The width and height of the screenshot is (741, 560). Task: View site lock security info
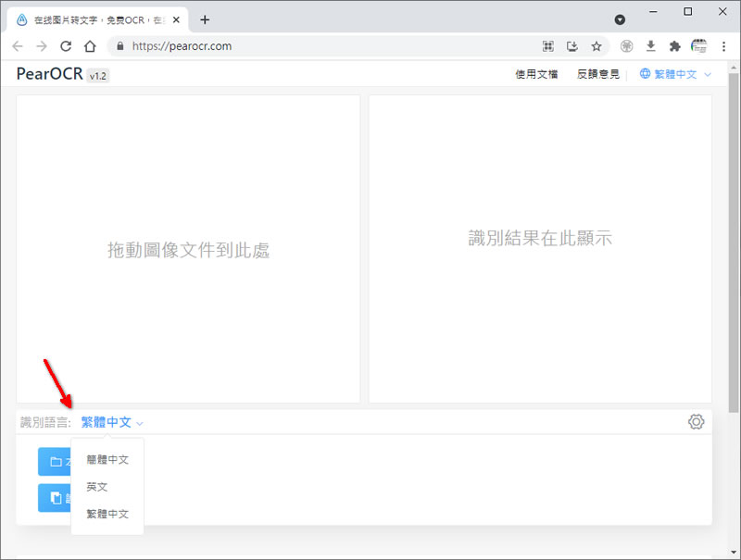coord(120,46)
